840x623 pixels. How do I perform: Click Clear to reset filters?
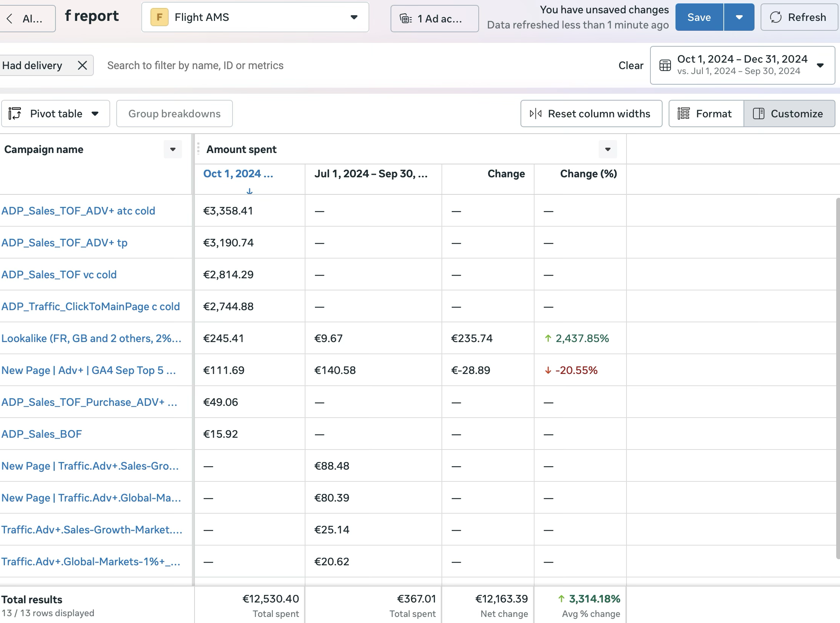coord(631,65)
